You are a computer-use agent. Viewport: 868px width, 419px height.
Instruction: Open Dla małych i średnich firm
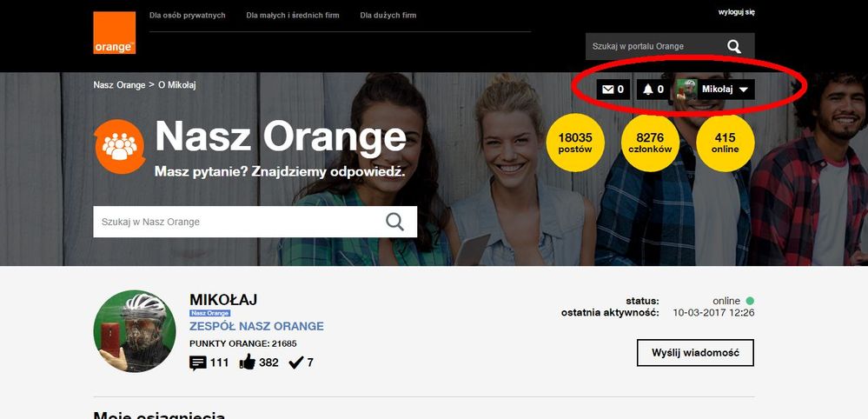pos(293,16)
